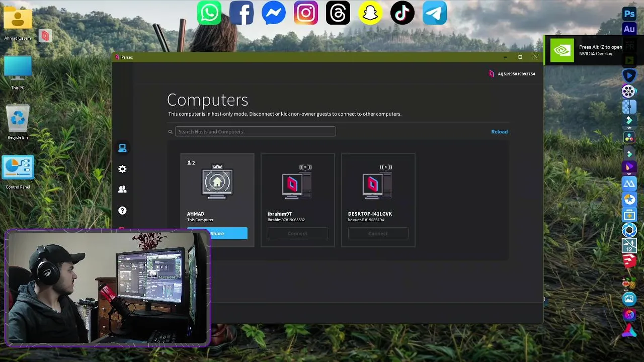This screenshot has width=644, height=362.
Task: Launch the TikTok shortcut
Action: pyautogui.click(x=403, y=13)
